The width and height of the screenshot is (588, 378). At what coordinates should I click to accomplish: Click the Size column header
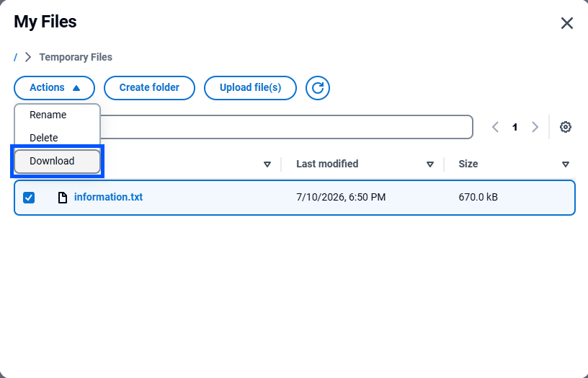(x=468, y=164)
